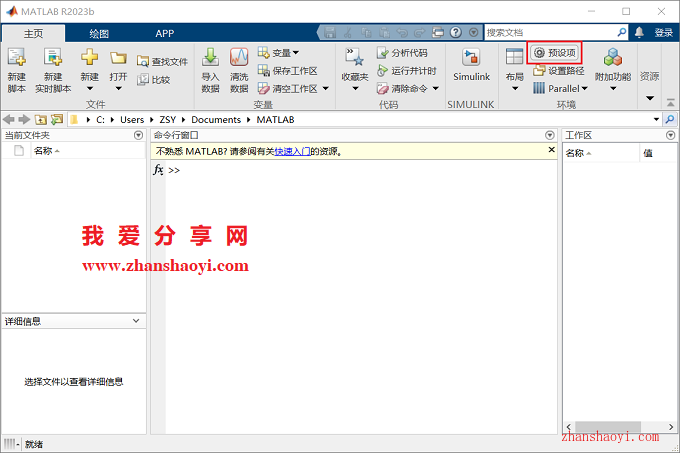Open the address bar path history dropdown
This screenshot has height=453, width=680.
656,119
